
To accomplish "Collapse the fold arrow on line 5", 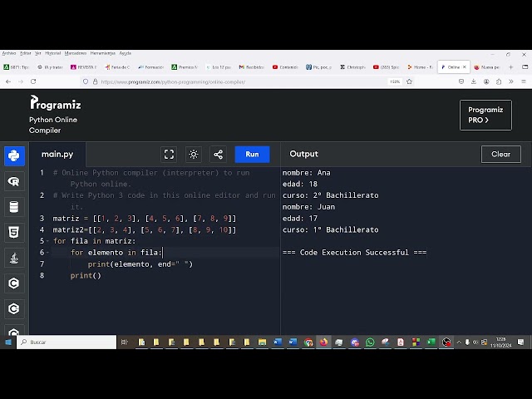I will [47, 241].
